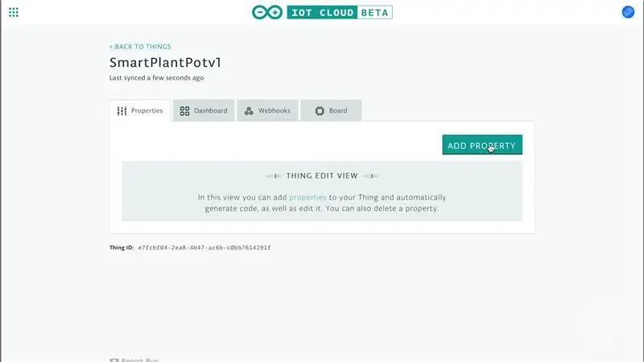The width and height of the screenshot is (644, 362).
Task: Go back via Back to Things link
Action: [x=140, y=47]
